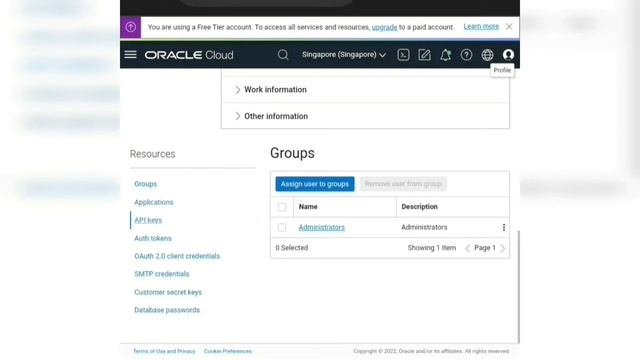Click the 0 Selected text
The image size is (640, 360).
pos(291,248)
